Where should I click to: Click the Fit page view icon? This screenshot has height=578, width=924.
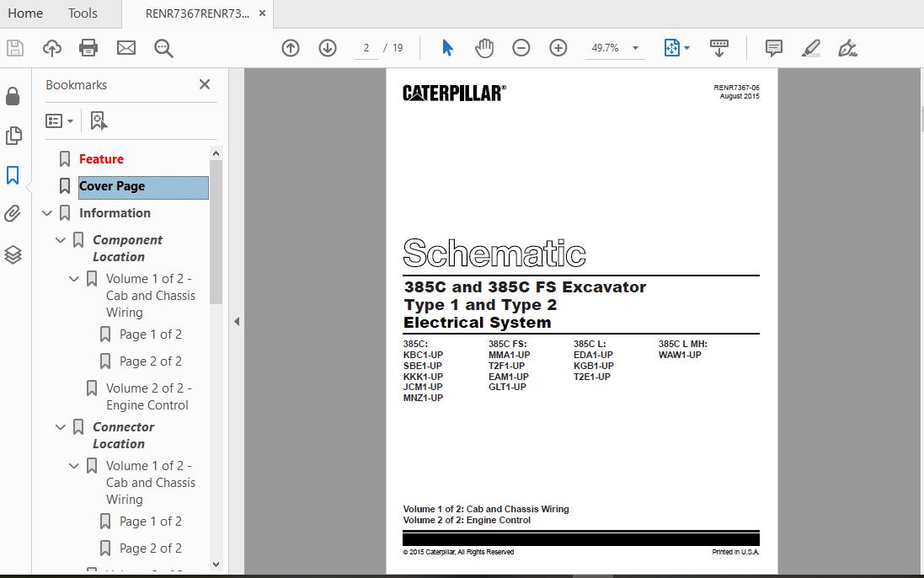pos(672,48)
